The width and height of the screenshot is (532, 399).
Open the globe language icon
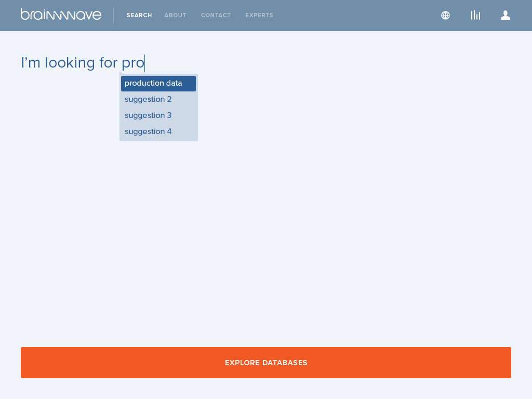[x=445, y=15]
